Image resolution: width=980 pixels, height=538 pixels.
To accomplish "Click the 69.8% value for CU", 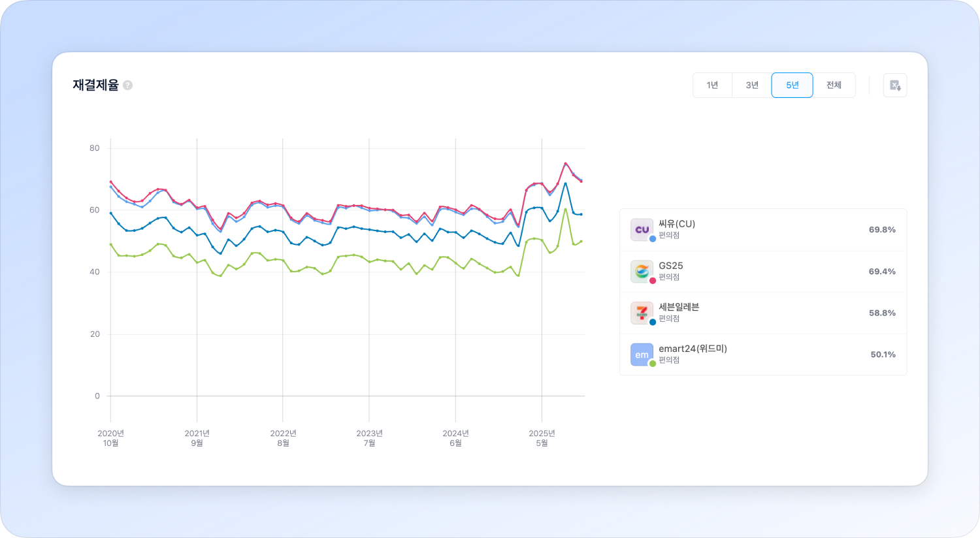I will 882,230.
